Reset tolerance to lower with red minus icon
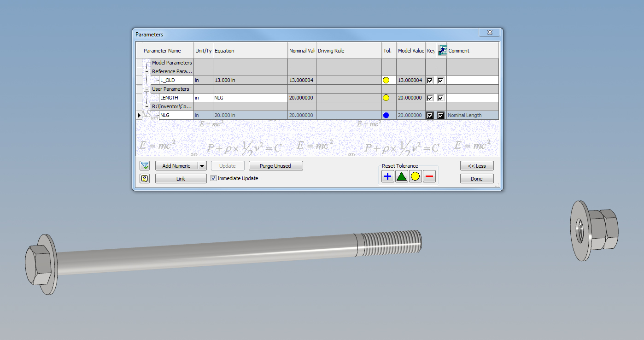This screenshot has width=644, height=340. [x=429, y=176]
